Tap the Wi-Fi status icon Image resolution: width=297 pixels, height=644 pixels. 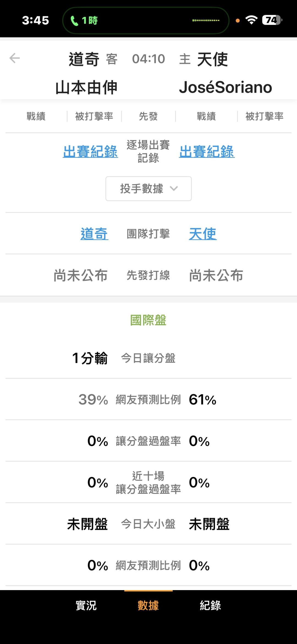tap(251, 20)
